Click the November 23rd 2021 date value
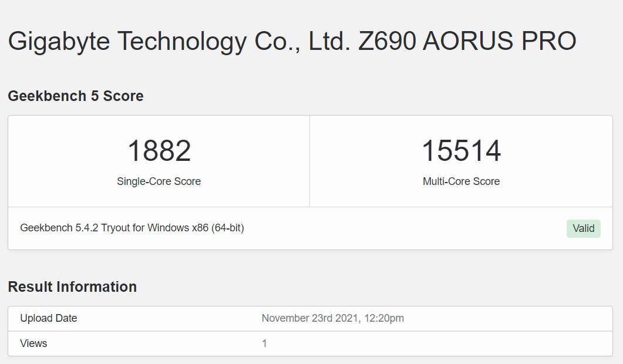623x364 pixels. click(x=308, y=318)
